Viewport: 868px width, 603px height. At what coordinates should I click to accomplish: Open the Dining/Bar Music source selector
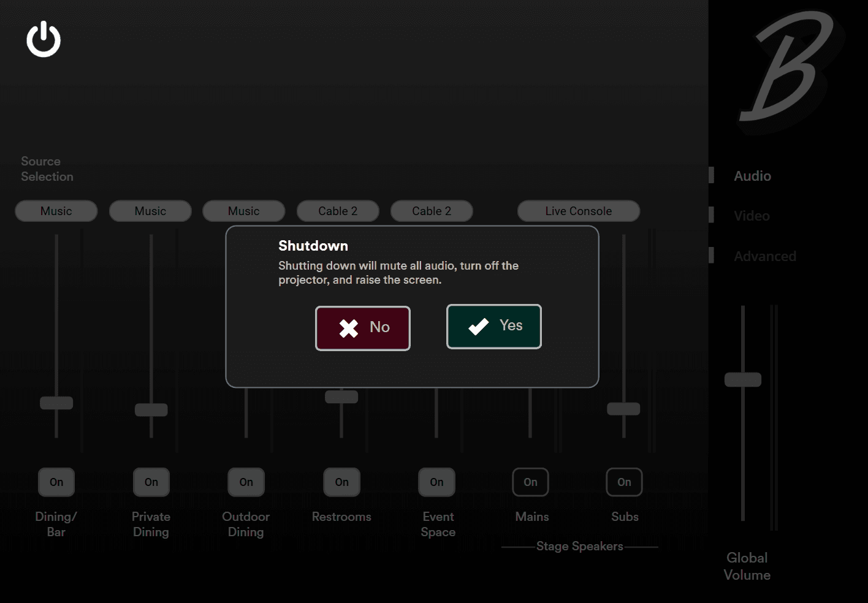56,211
